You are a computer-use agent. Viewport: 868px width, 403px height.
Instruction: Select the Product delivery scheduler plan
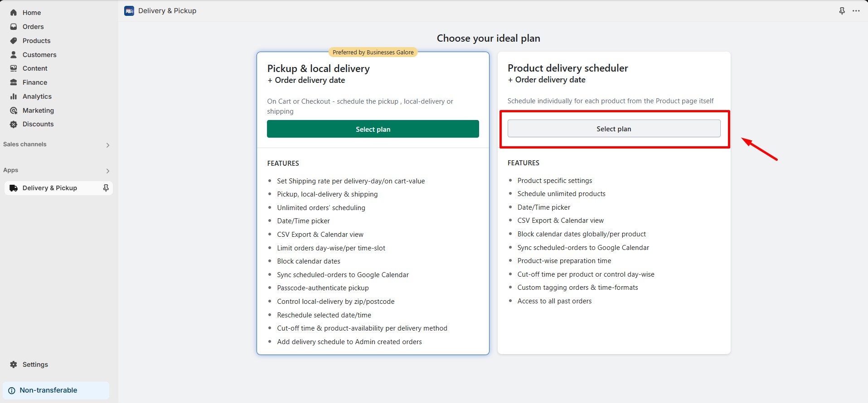[x=614, y=129]
